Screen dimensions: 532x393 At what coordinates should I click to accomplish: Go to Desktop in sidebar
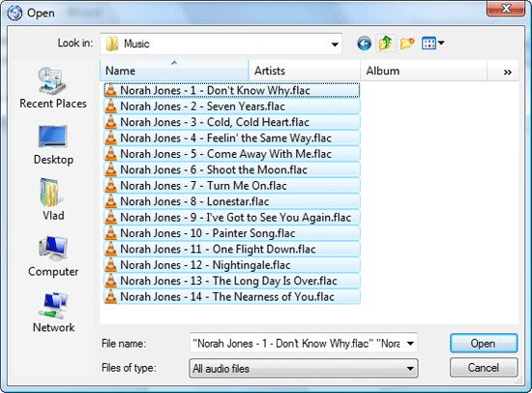pos(53,145)
